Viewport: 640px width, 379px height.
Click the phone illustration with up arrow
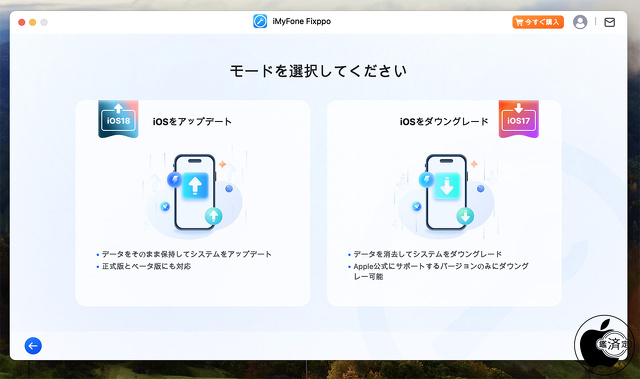(194, 193)
